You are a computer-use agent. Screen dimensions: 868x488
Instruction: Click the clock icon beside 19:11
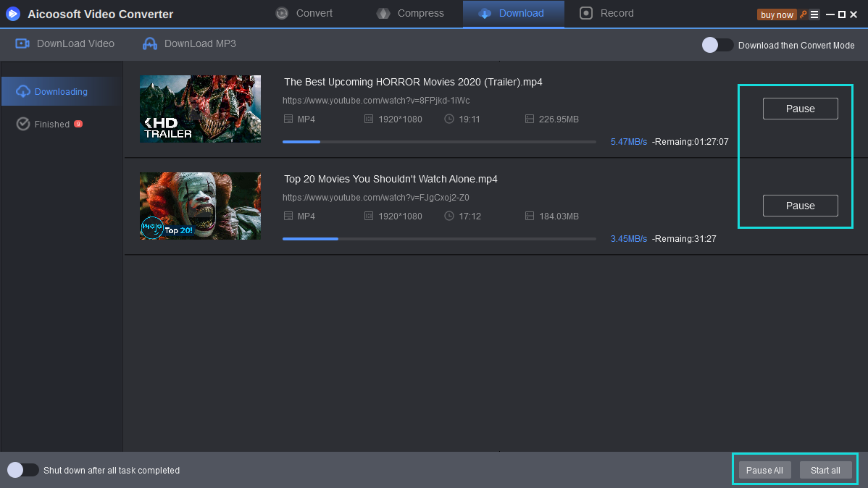449,119
